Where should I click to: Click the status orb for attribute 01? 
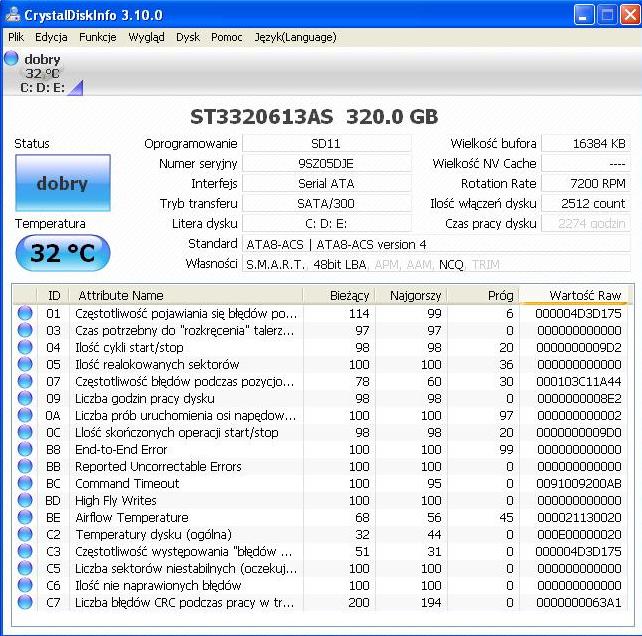[x=25, y=313]
